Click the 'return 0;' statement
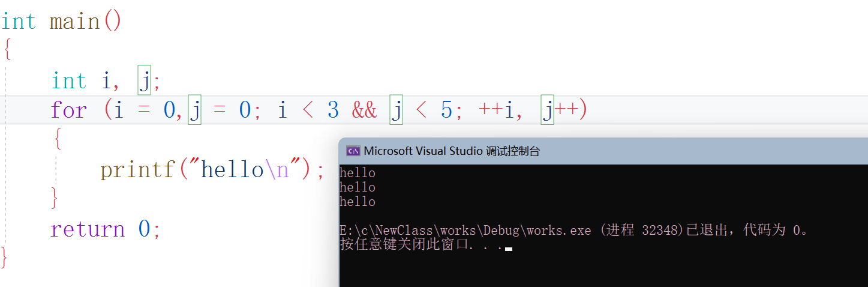Image resolution: width=868 pixels, height=287 pixels. tap(106, 229)
